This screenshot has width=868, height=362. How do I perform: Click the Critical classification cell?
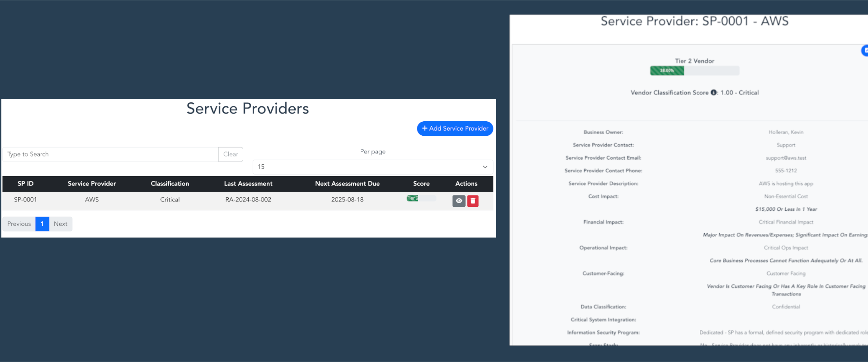tap(170, 200)
